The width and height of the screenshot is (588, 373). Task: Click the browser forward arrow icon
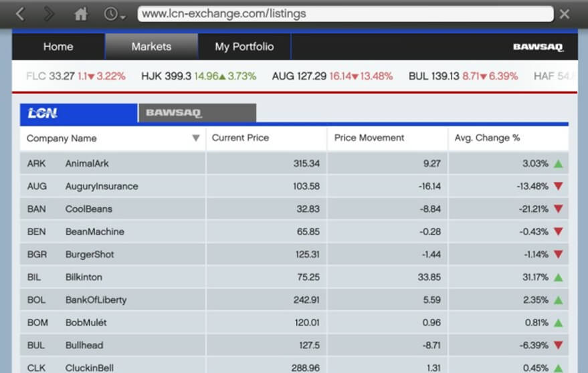tap(49, 14)
